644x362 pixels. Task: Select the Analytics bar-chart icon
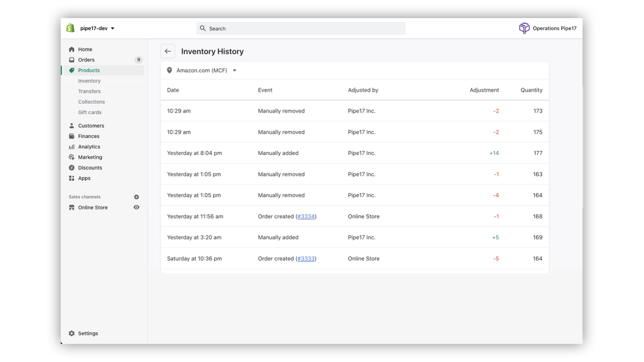(x=72, y=146)
